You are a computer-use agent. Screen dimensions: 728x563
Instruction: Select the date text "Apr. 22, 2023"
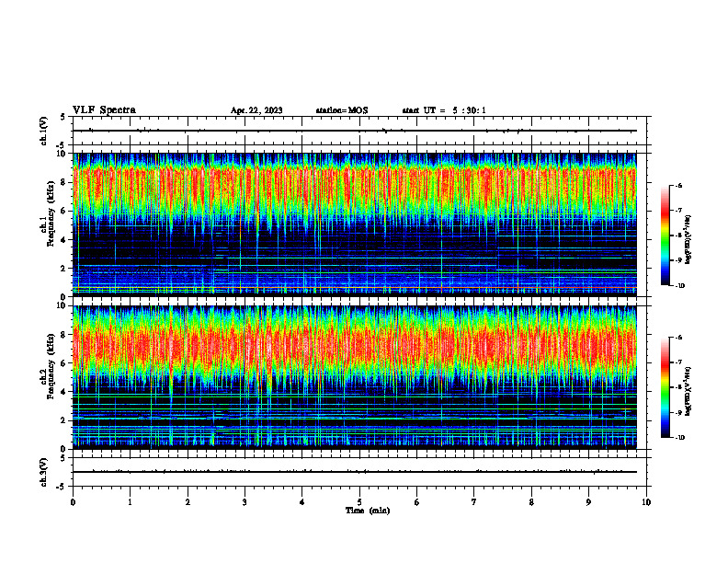[256, 110]
